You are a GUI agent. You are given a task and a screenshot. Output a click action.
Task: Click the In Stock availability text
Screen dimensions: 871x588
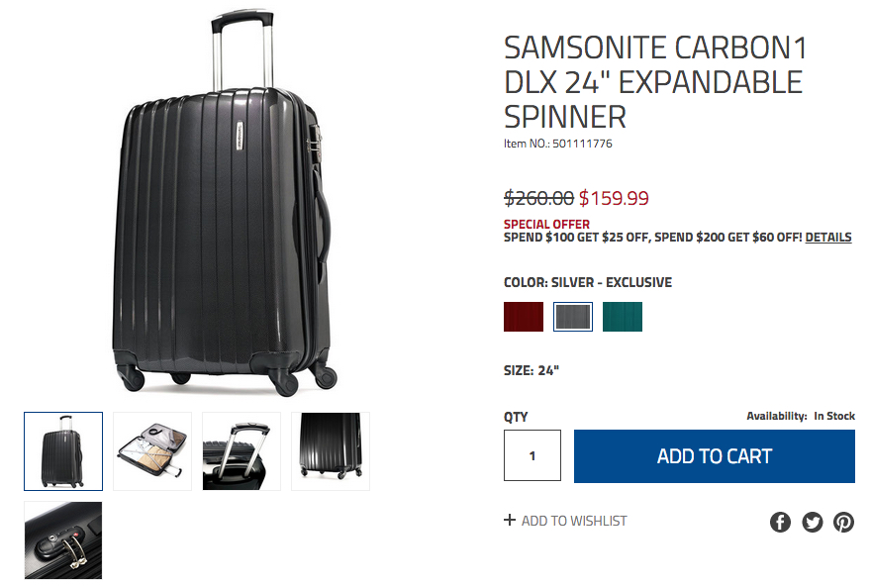pos(834,416)
